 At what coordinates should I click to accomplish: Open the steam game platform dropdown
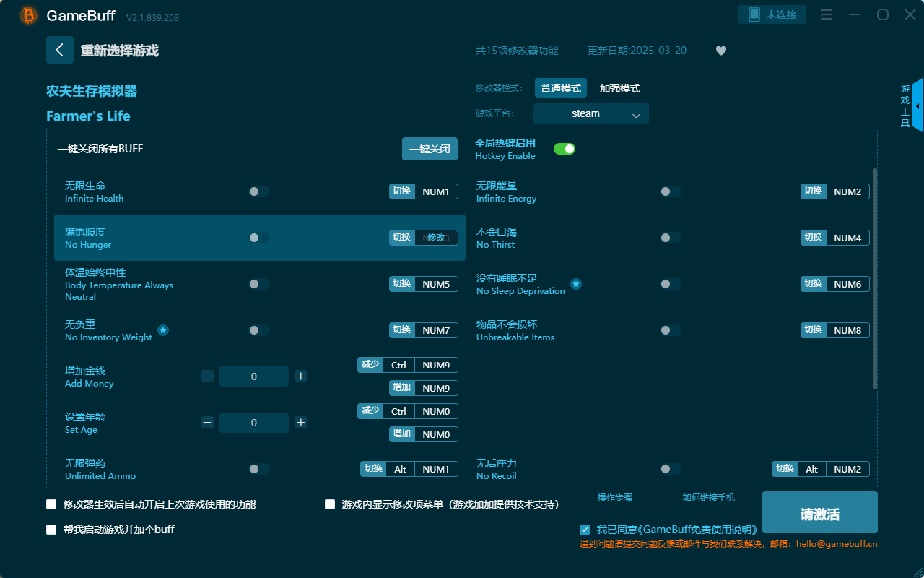(590, 113)
